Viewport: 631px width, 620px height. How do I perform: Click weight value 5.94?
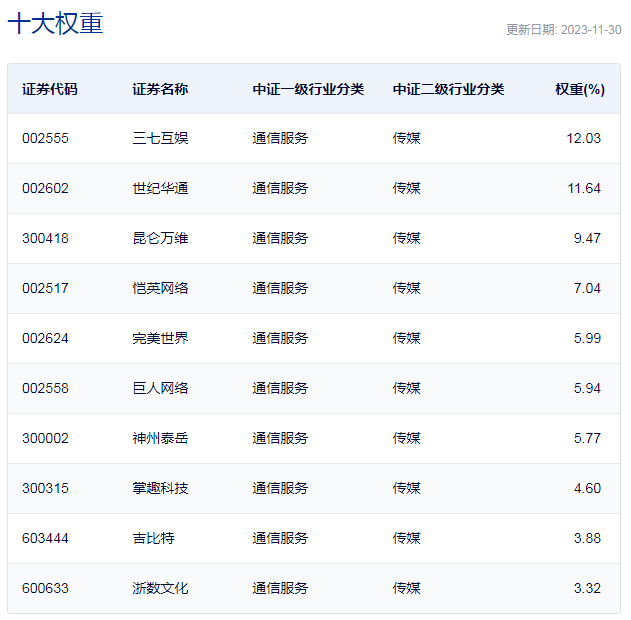click(587, 388)
